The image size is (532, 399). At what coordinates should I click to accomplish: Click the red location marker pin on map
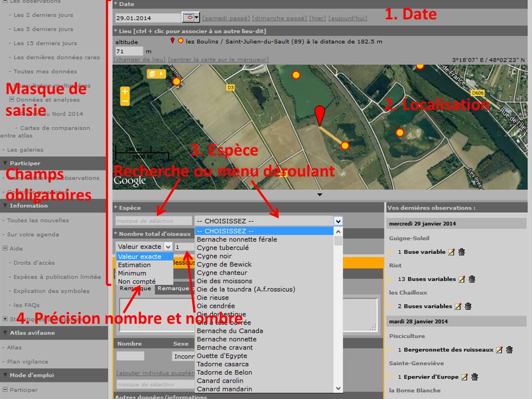point(320,115)
